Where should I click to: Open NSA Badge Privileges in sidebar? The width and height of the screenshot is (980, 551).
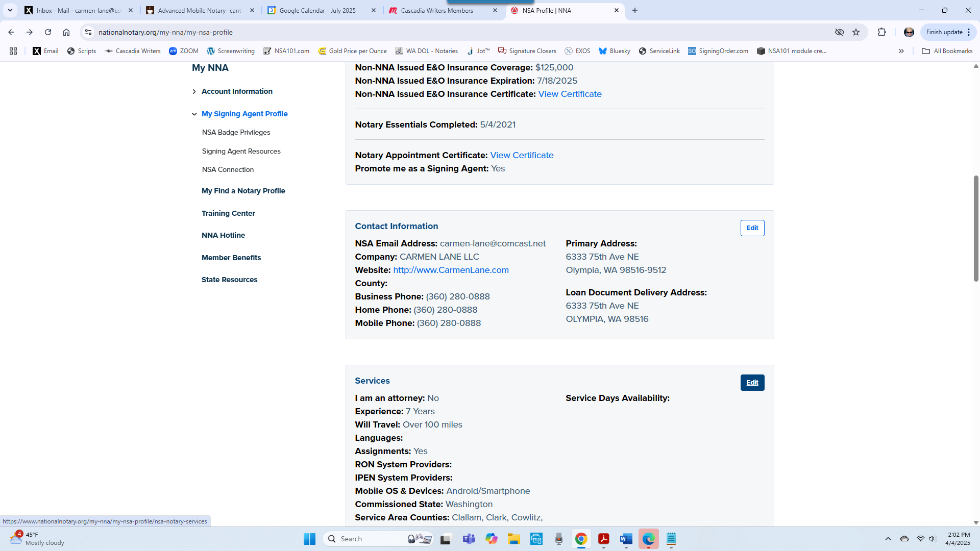click(x=236, y=132)
